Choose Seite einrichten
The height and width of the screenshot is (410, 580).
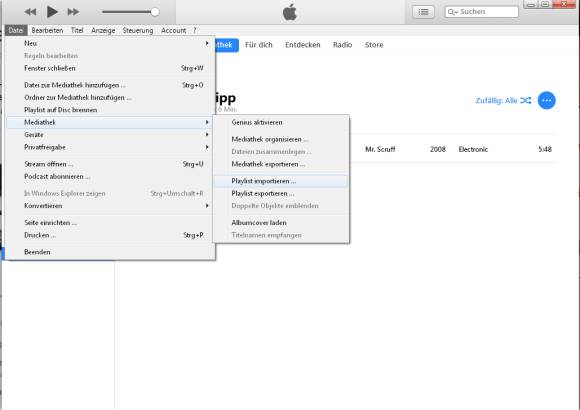(x=110, y=223)
